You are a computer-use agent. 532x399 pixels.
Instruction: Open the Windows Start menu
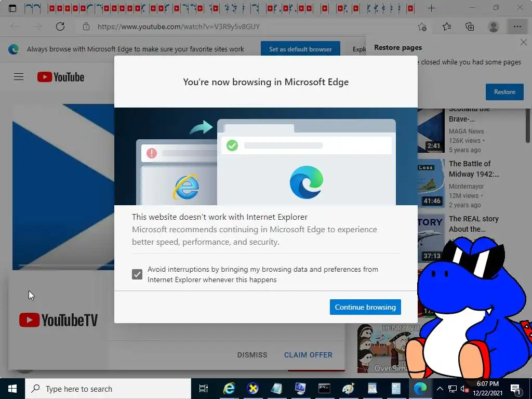(12, 389)
